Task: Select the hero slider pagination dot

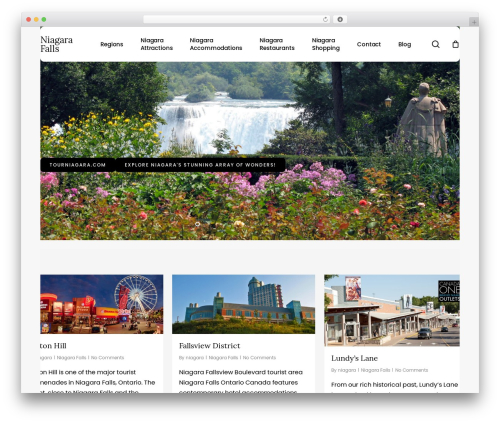Action: tap(197, 224)
